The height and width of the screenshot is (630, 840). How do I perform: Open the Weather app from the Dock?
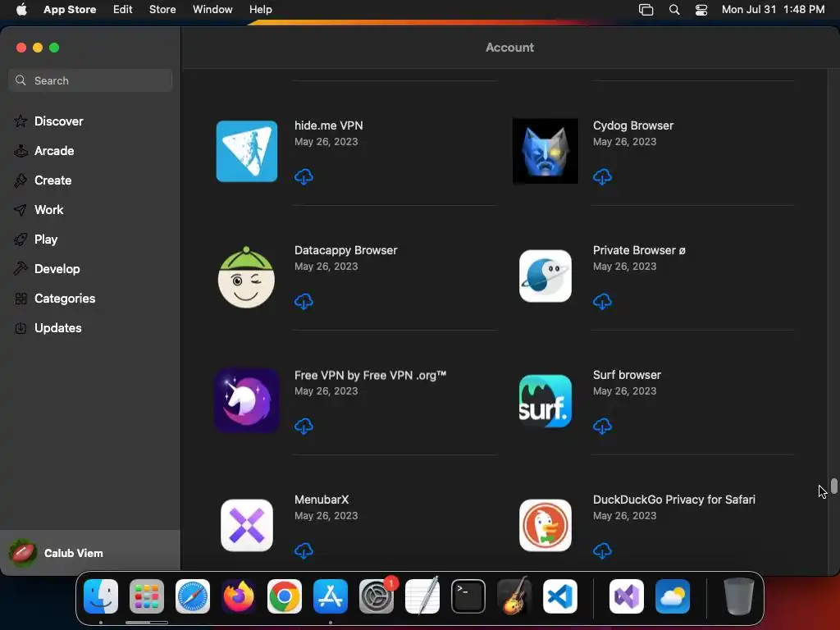pyautogui.click(x=673, y=596)
